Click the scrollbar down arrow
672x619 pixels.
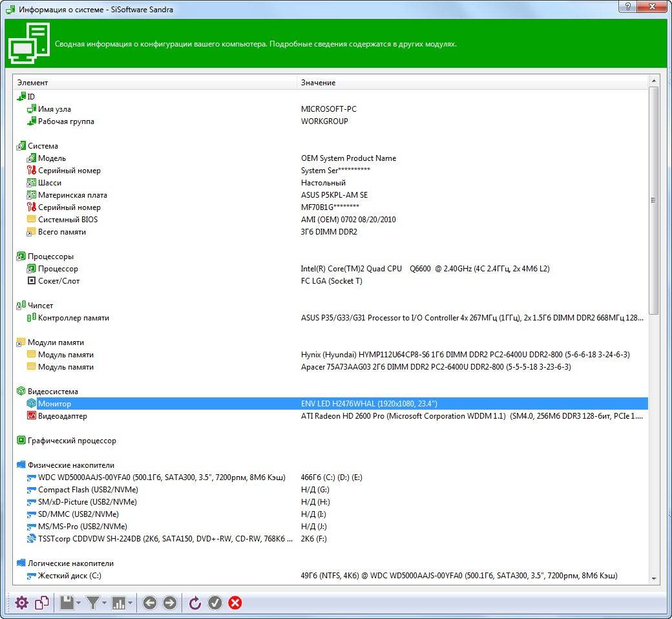(654, 578)
